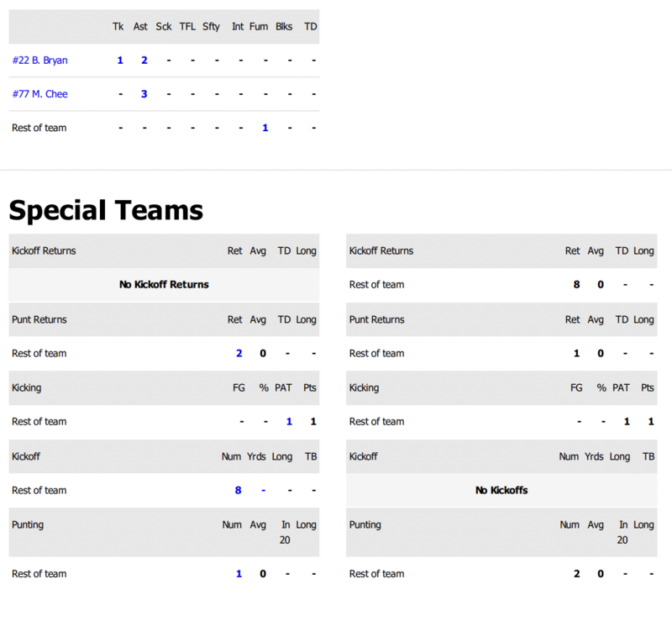Click M. Chee's assist count "3"

pyautogui.click(x=144, y=94)
